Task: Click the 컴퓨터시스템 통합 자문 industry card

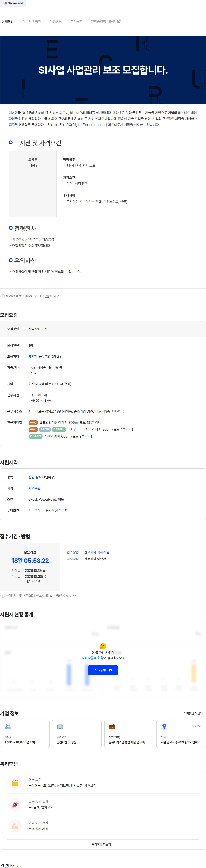Action: (129, 733)
